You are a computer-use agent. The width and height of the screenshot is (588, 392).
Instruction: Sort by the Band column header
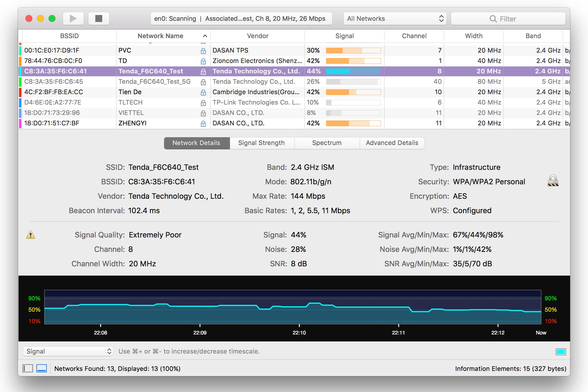[533, 36]
